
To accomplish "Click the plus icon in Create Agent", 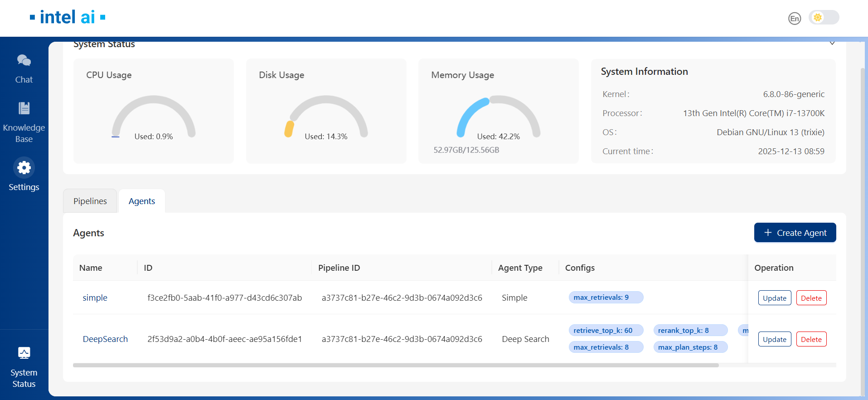I will (768, 233).
